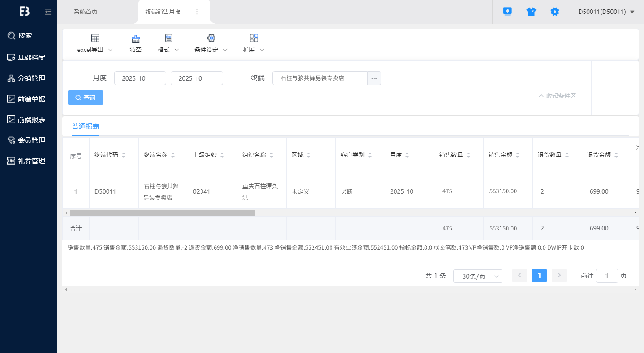This screenshot has height=353, width=644.
Task: Click the 扩展 extension grid icon
Action: point(254,38)
